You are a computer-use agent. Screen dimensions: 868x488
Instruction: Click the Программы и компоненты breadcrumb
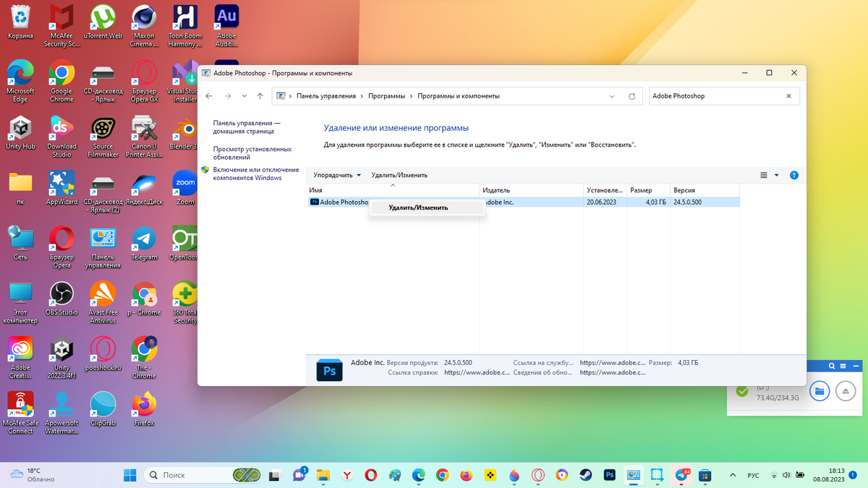coord(458,96)
